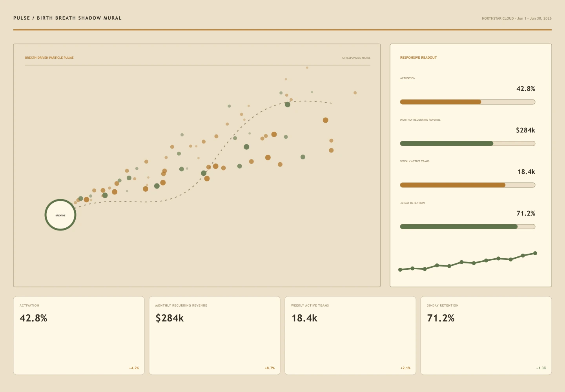The height and width of the screenshot is (392, 565).
Task: Click the '30-DAY RETENTION' label in Responsive Readout
Action: pos(412,203)
